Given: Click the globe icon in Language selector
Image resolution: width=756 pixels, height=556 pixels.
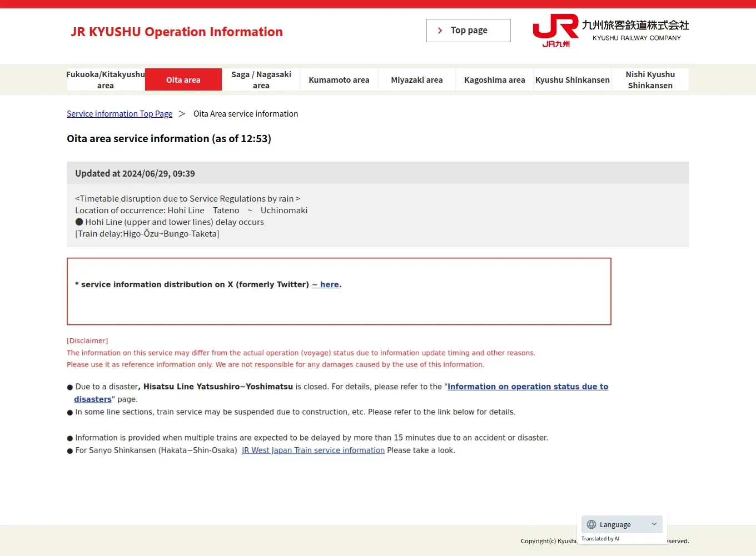Looking at the screenshot, I should (x=591, y=524).
